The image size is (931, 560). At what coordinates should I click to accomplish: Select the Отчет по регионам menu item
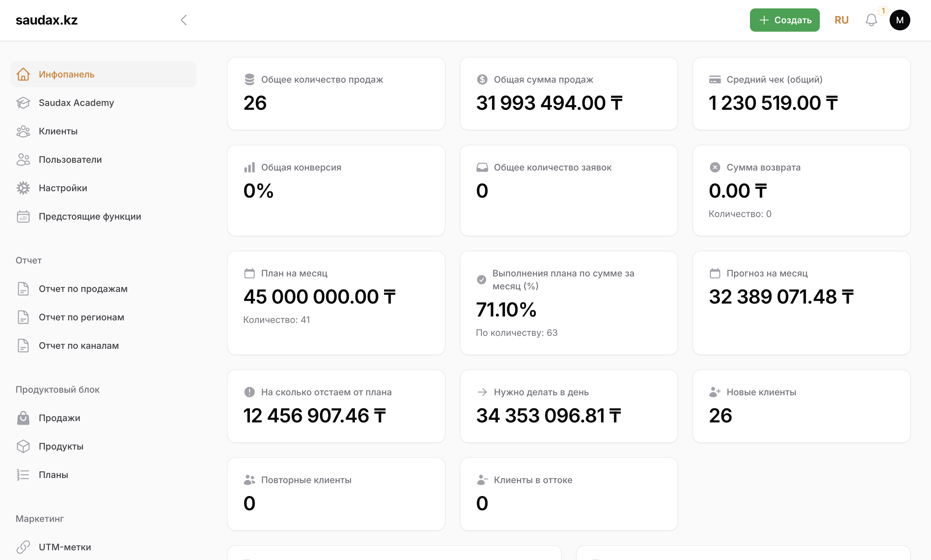coord(81,317)
